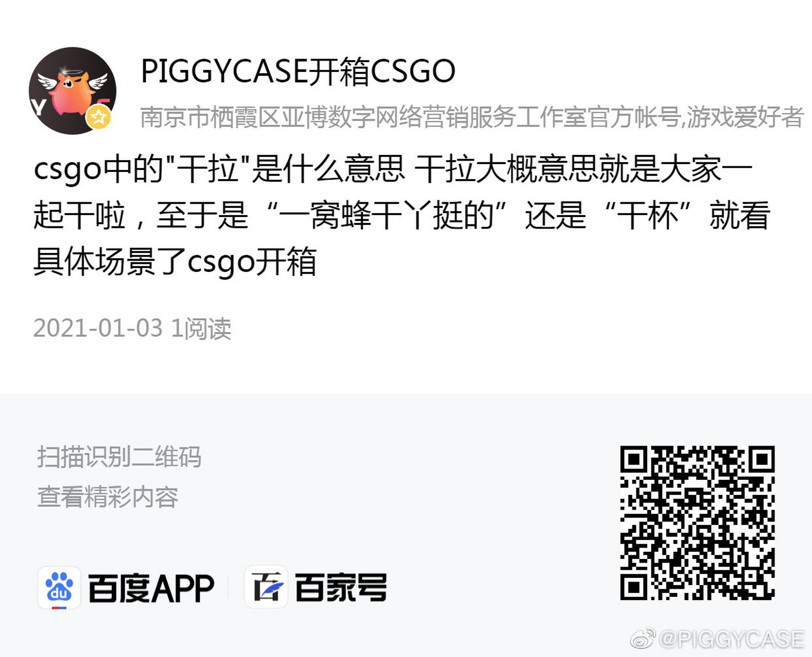The image size is (812, 657).
Task: Open the PIGGYCASE profile avatar
Action: point(72,91)
